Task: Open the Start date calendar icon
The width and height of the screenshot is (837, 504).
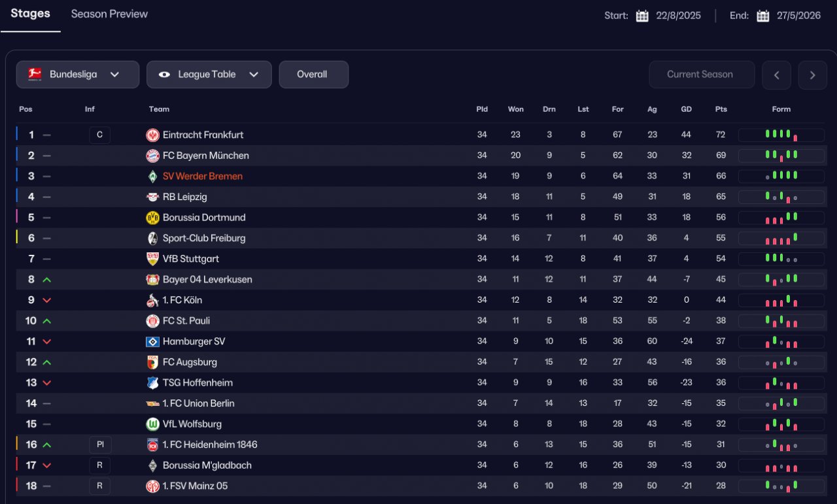Action: [x=642, y=16]
